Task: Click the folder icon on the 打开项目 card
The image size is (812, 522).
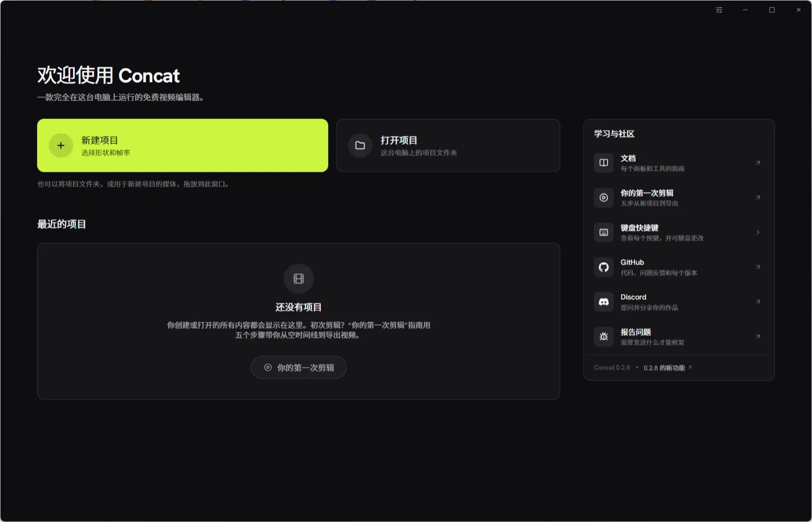Action: tap(360, 146)
